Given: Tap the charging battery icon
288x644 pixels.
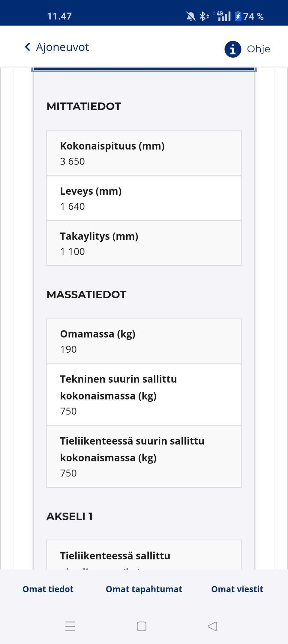Looking at the screenshot, I should (238, 17).
